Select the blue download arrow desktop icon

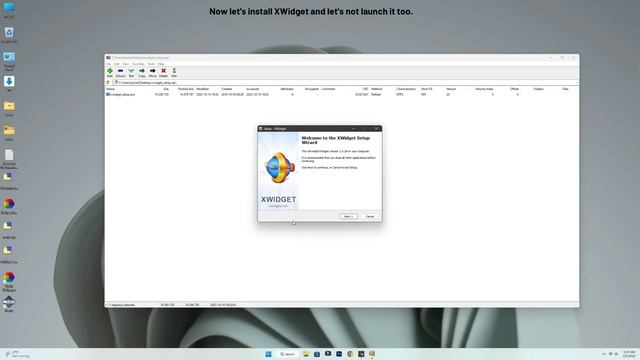tap(9, 83)
